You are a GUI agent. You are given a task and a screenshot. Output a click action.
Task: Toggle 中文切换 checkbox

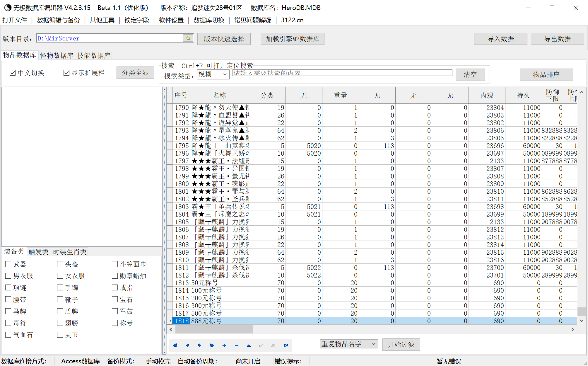[13, 73]
